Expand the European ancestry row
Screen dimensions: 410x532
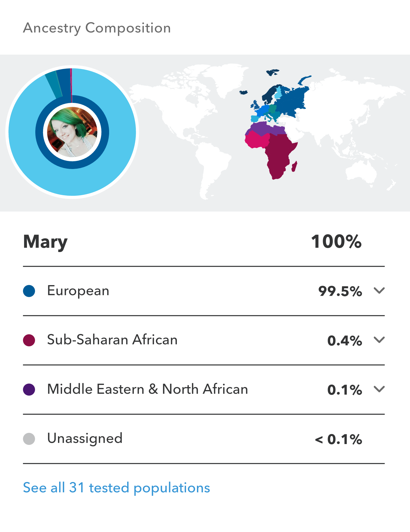click(379, 291)
